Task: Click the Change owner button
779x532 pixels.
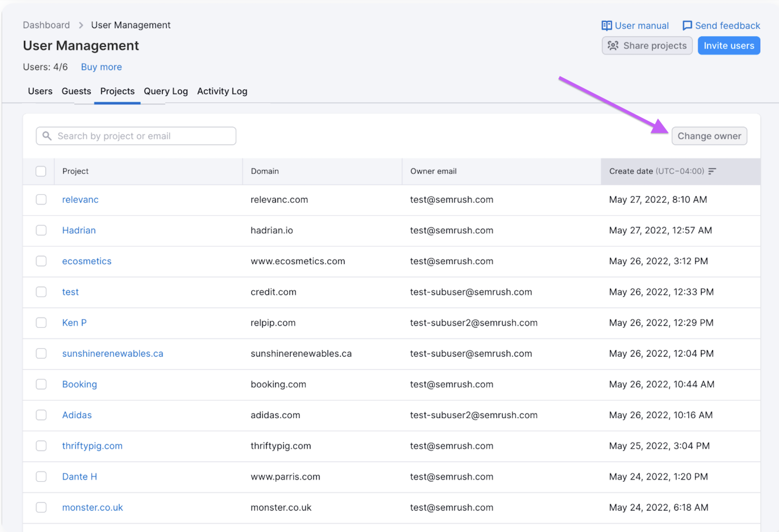Action: [709, 136]
